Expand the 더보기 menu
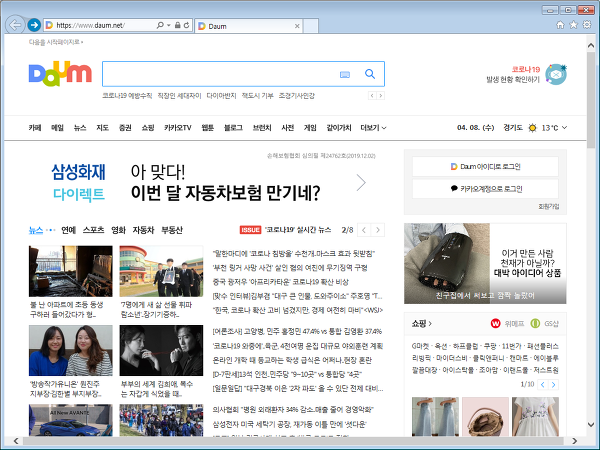Image resolution: width=600 pixels, height=450 pixels. click(x=373, y=128)
